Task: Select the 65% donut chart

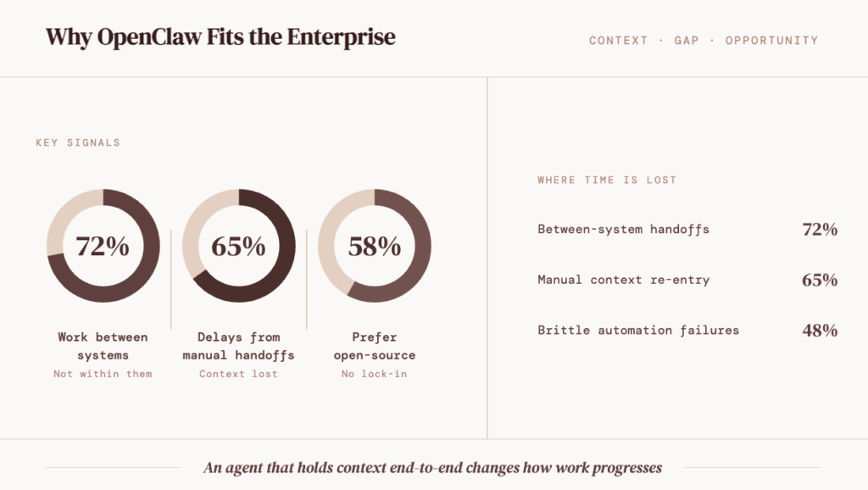Action: 238,246
